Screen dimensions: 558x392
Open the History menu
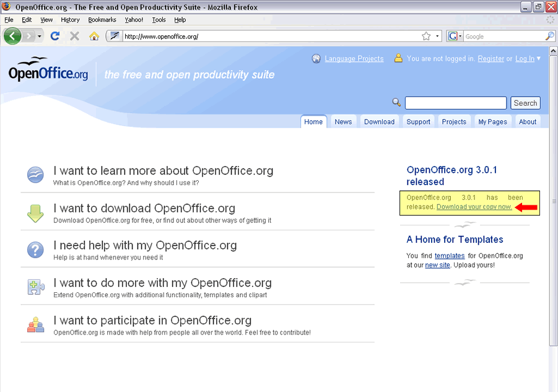click(70, 20)
